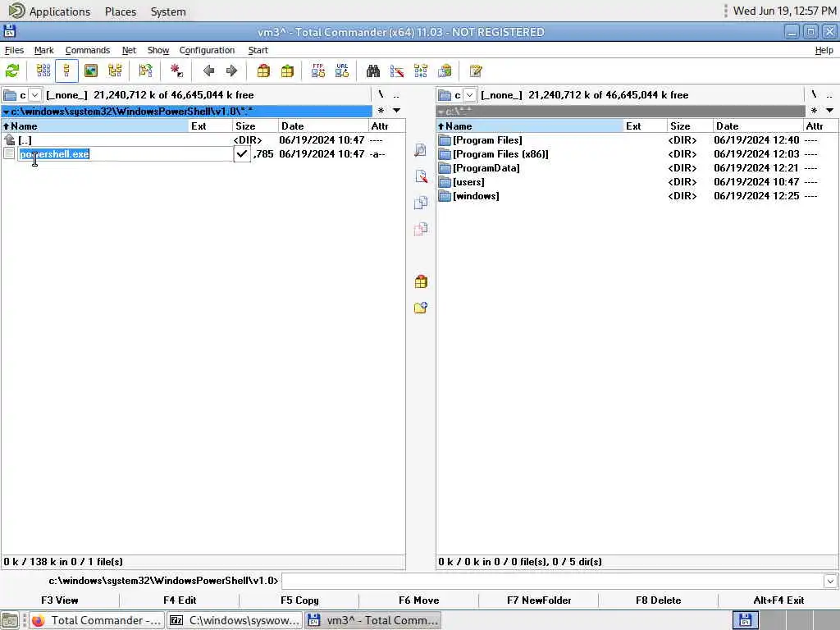The image size is (840, 630).
Task: Select the [ProgramData] folder
Action: [637, 167]
